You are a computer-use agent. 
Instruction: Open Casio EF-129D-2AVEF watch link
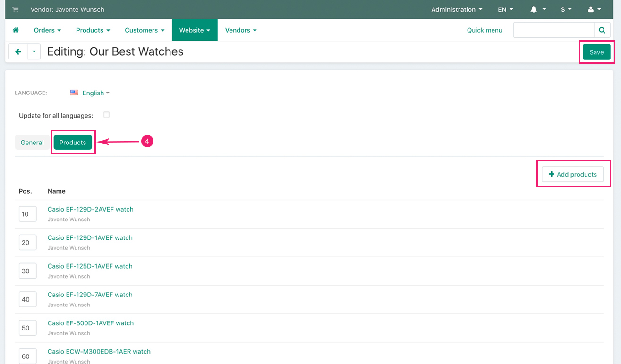point(91,209)
